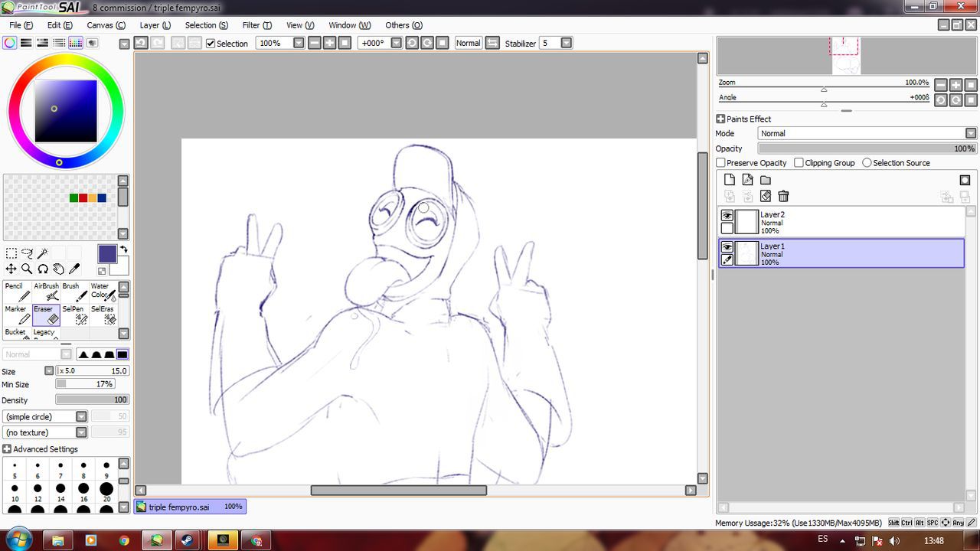Open the Canvas menu
Image resolution: width=980 pixels, height=551 pixels.
pyautogui.click(x=106, y=25)
